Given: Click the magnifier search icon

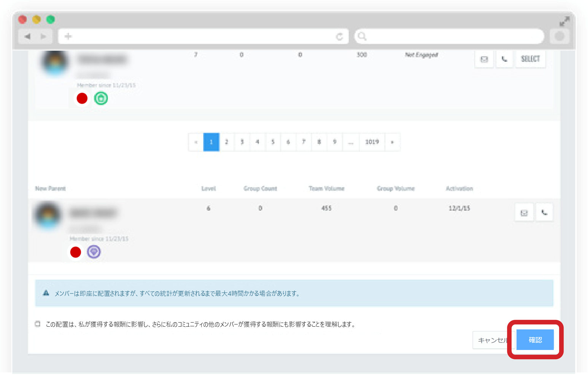Looking at the screenshot, I should pyautogui.click(x=362, y=37).
